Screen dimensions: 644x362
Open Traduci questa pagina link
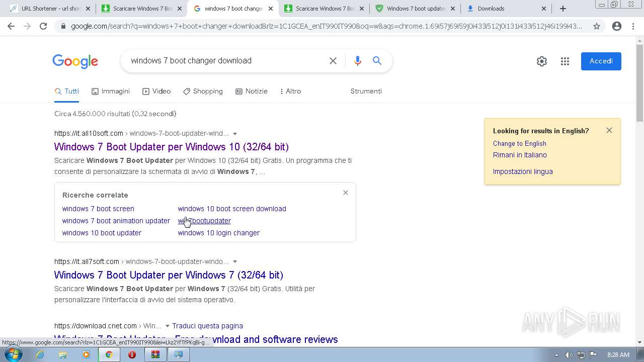pyautogui.click(x=207, y=326)
